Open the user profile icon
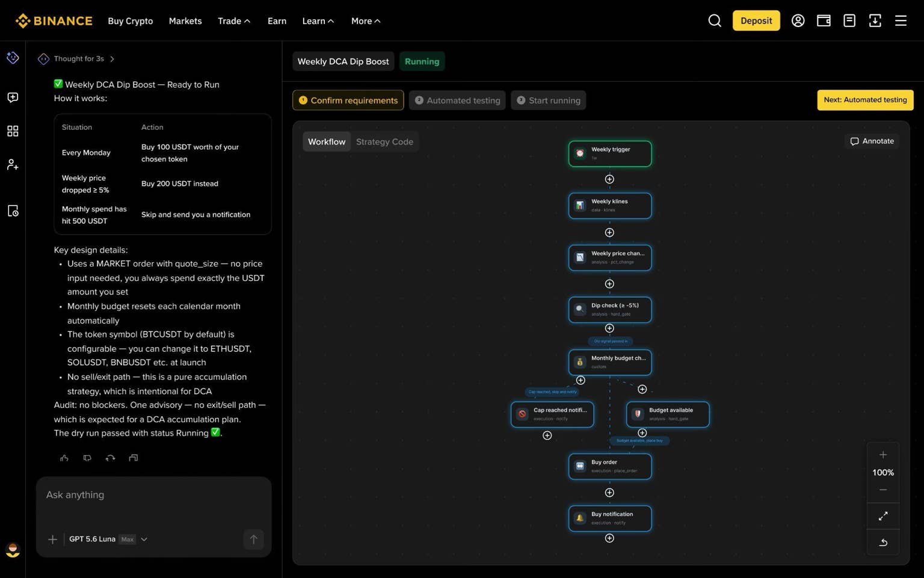924x578 pixels. click(x=798, y=21)
